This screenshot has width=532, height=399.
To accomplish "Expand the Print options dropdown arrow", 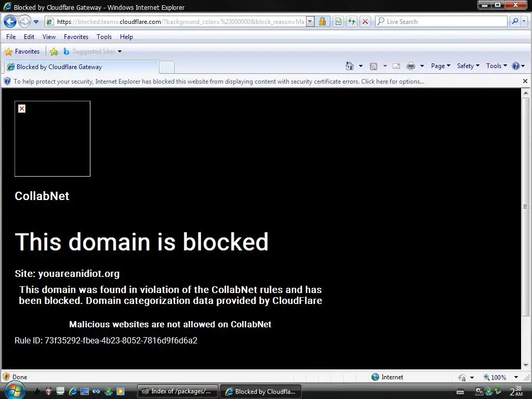I will pyautogui.click(x=422, y=66).
